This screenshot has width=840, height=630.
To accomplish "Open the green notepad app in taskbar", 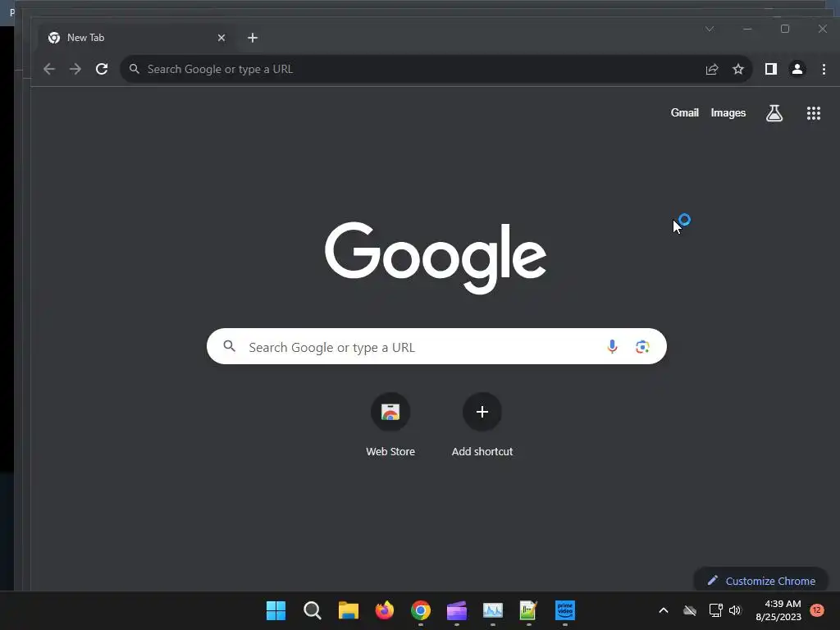I will click(529, 610).
